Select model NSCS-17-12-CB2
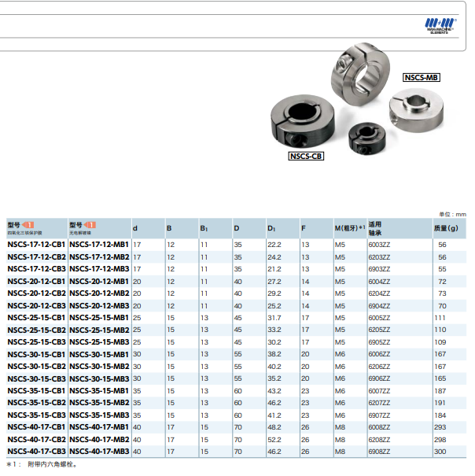 click(x=36, y=257)
